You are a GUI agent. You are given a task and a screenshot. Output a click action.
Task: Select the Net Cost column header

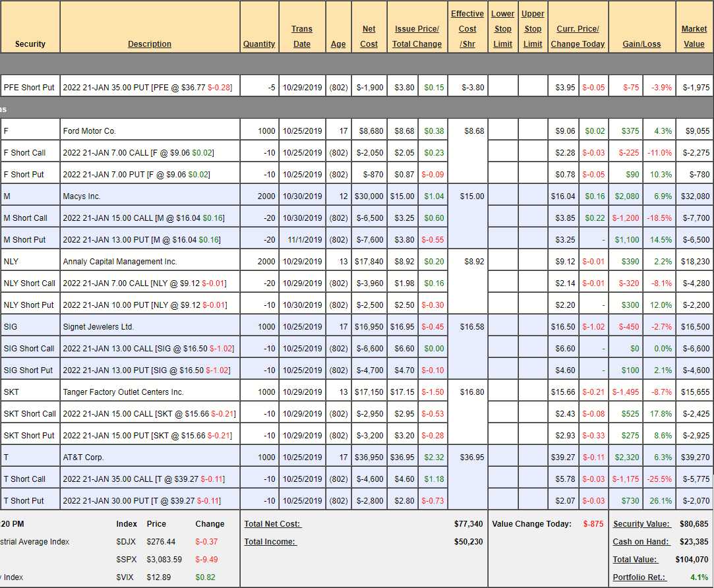tap(369, 36)
